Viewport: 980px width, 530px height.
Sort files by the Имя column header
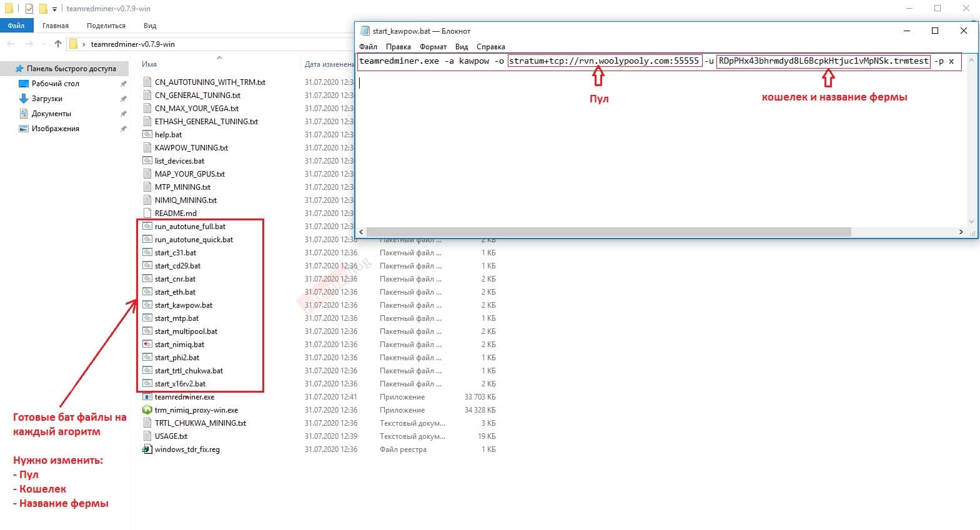point(149,64)
